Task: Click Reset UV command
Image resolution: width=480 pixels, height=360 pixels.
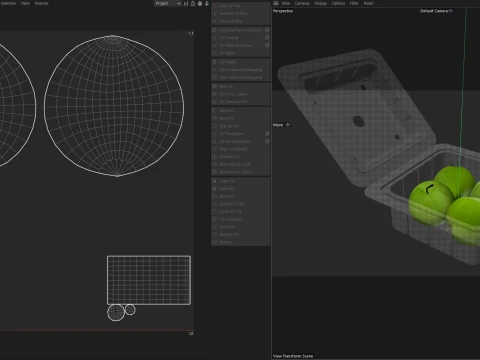Action: (x=241, y=196)
